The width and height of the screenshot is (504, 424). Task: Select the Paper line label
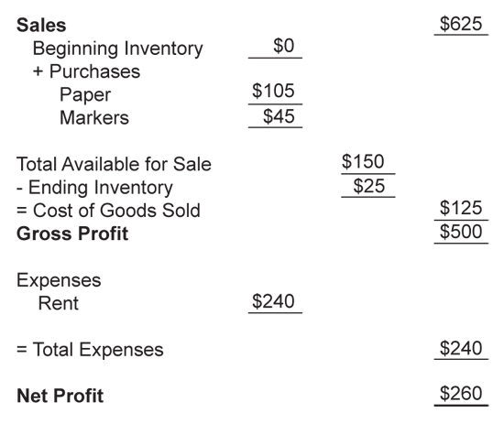point(85,95)
